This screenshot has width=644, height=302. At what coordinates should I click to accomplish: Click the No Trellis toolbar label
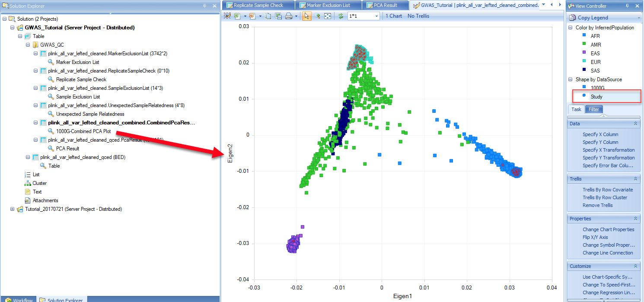(418, 16)
